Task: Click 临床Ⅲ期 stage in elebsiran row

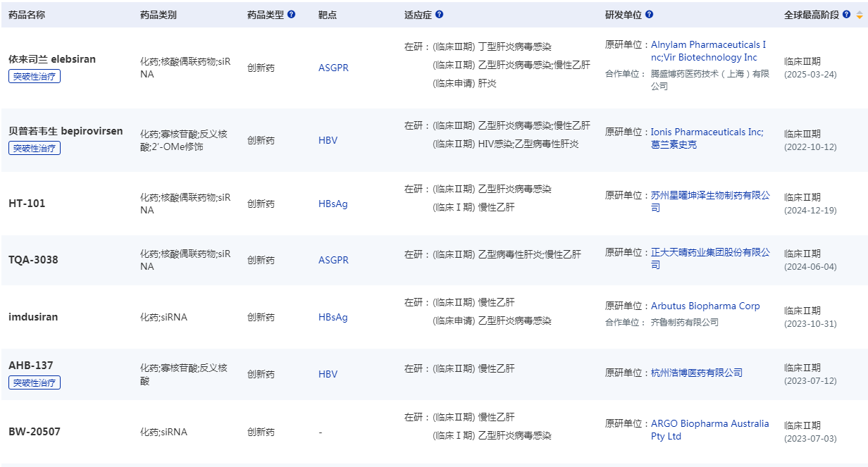Action: coord(802,61)
